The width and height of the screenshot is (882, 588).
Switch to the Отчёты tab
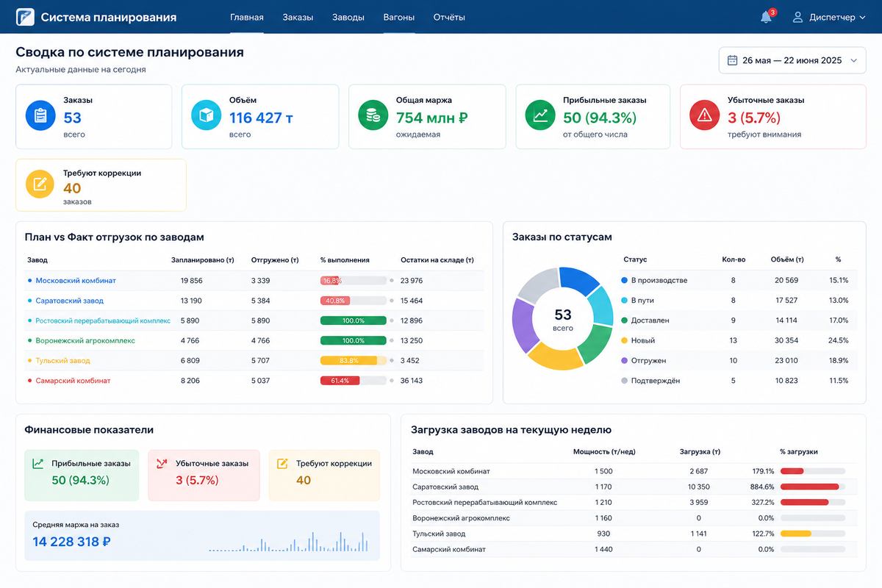(449, 17)
